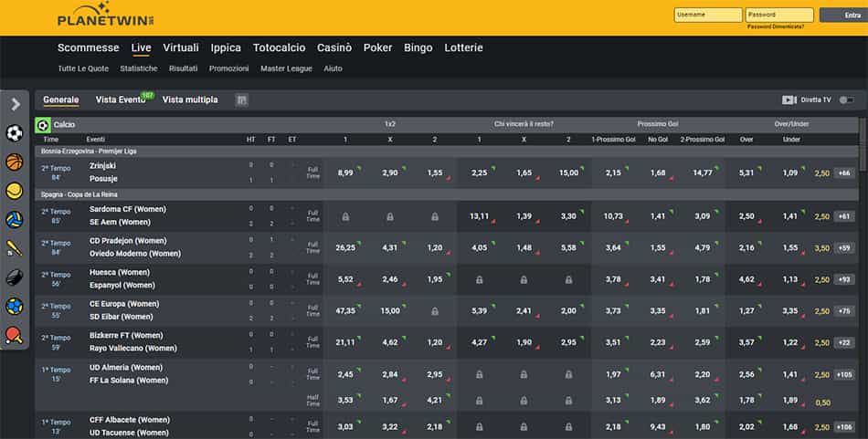Select No Gol odd 2,23 for Bizkerre

pos(658,343)
